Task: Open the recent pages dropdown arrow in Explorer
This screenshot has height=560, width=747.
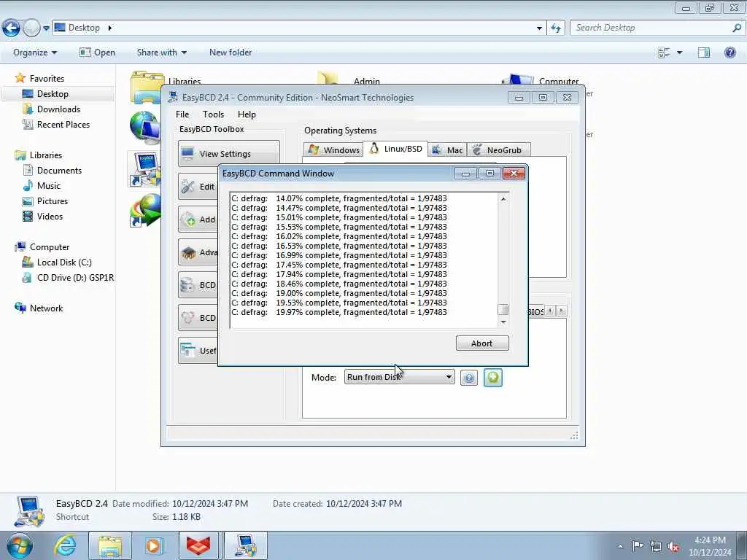Action: [46, 28]
